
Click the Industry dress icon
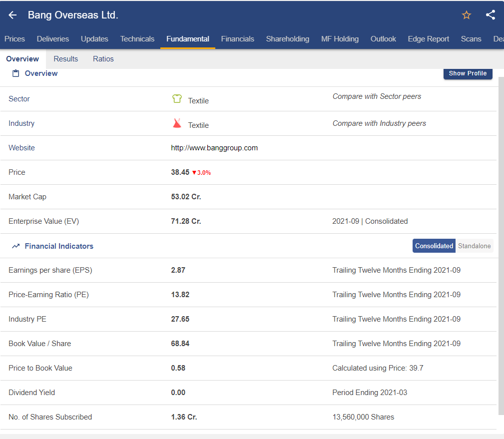click(177, 123)
